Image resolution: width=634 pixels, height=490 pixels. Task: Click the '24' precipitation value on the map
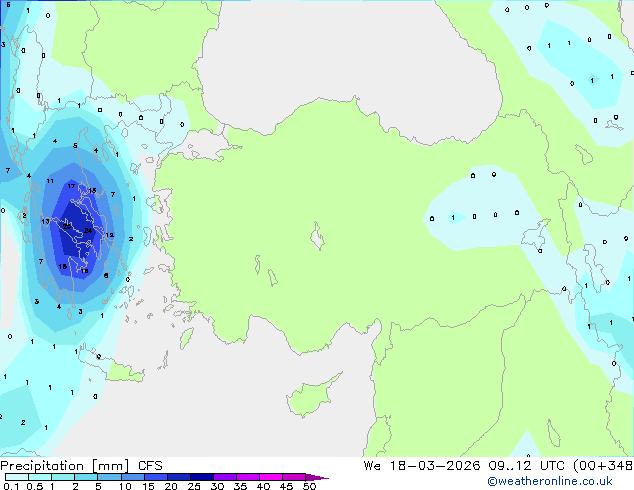(88, 230)
